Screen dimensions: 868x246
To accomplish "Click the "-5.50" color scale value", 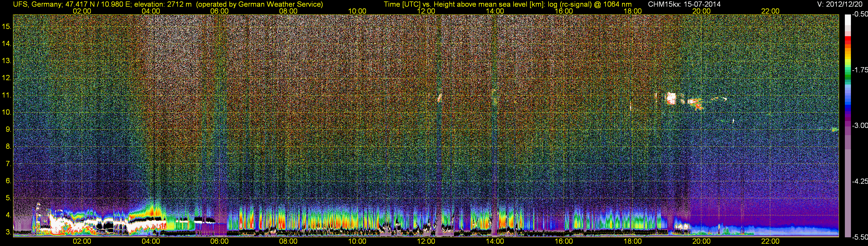I will [x=860, y=237].
